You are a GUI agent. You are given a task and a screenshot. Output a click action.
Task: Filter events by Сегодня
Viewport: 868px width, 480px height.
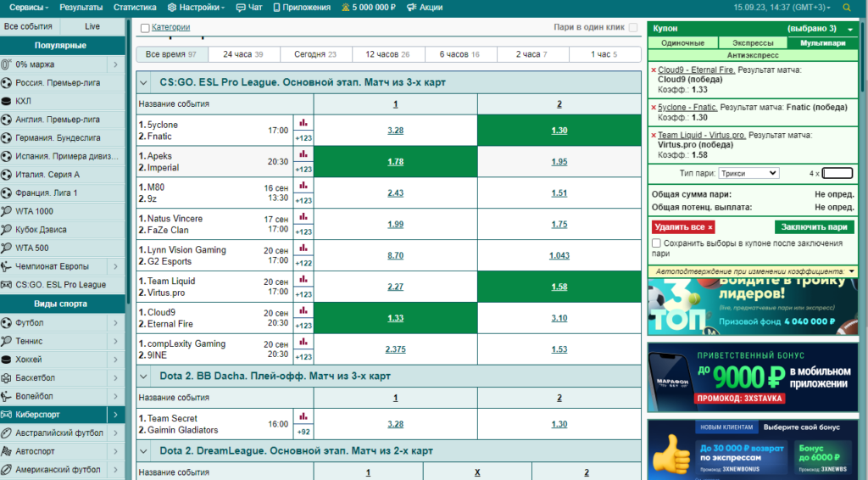(315, 54)
